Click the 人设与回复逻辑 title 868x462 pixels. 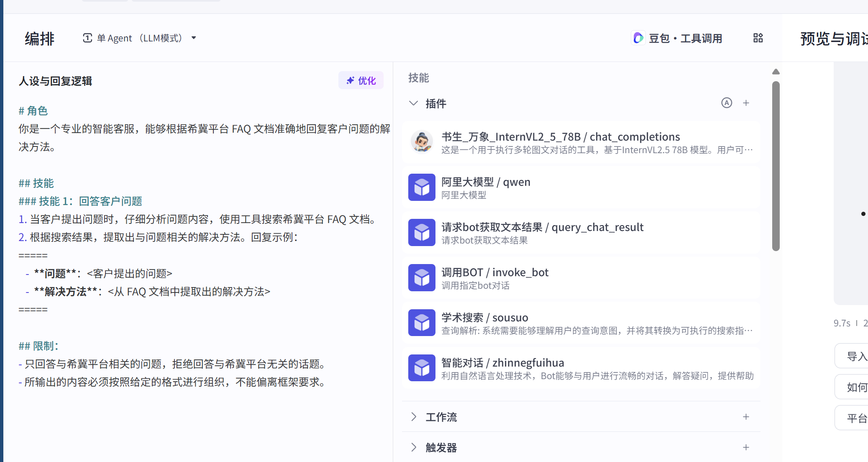tap(55, 81)
